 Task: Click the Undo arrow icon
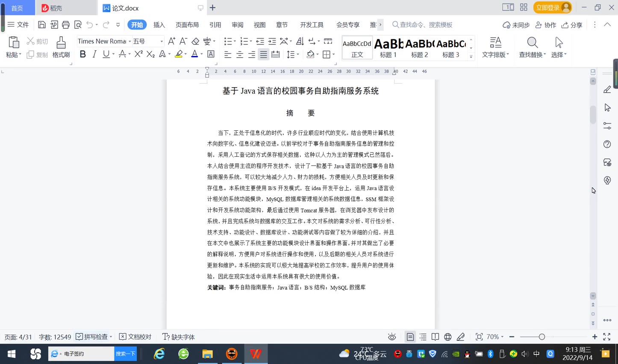(x=89, y=25)
